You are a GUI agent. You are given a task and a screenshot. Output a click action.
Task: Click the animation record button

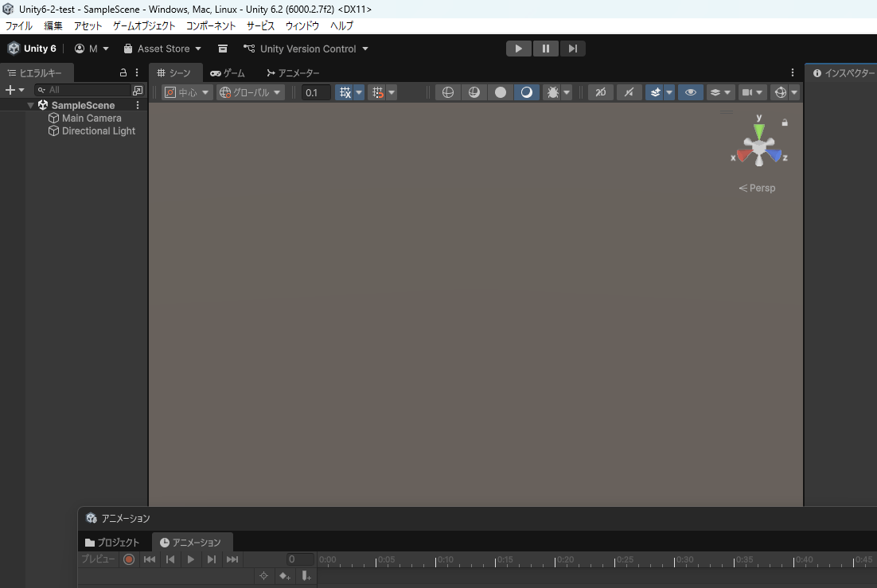pyautogui.click(x=129, y=559)
